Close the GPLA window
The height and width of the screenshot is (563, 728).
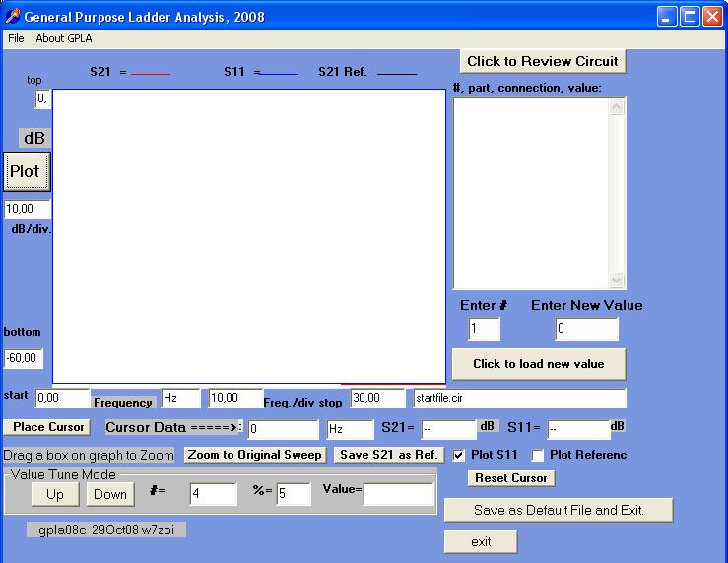tap(712, 17)
